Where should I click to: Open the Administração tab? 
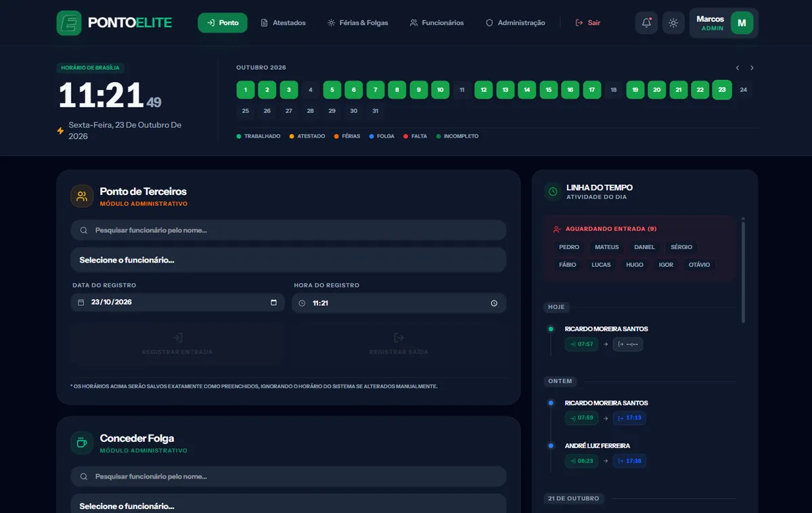515,23
